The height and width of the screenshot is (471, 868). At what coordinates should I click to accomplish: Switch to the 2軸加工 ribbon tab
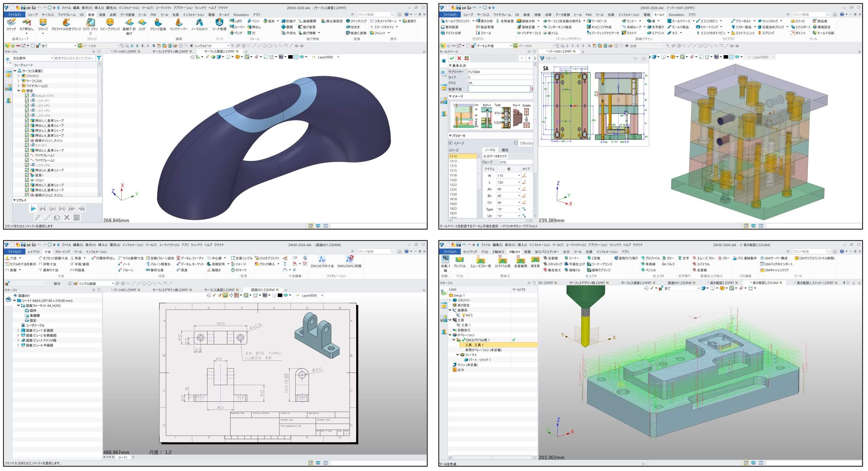point(498,252)
